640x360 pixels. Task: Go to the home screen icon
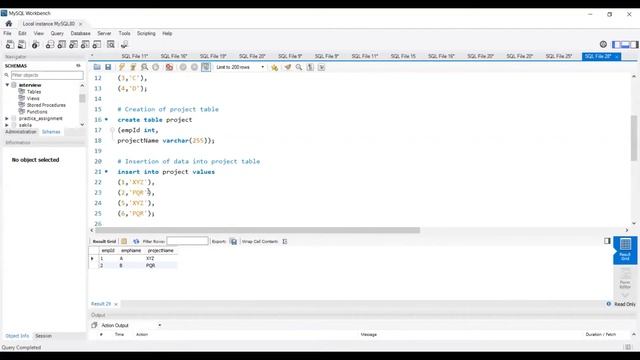coord(9,24)
